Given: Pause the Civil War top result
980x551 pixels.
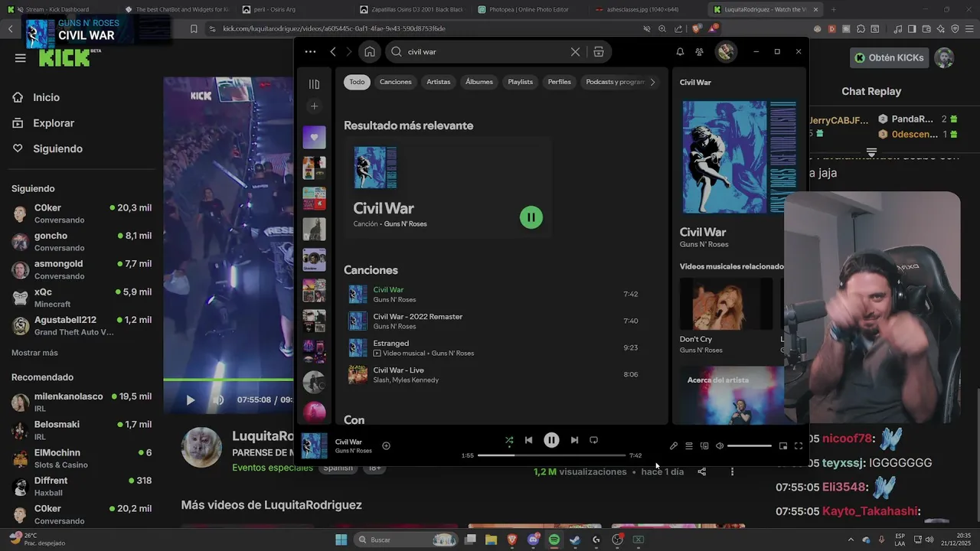Looking at the screenshot, I should 531,217.
